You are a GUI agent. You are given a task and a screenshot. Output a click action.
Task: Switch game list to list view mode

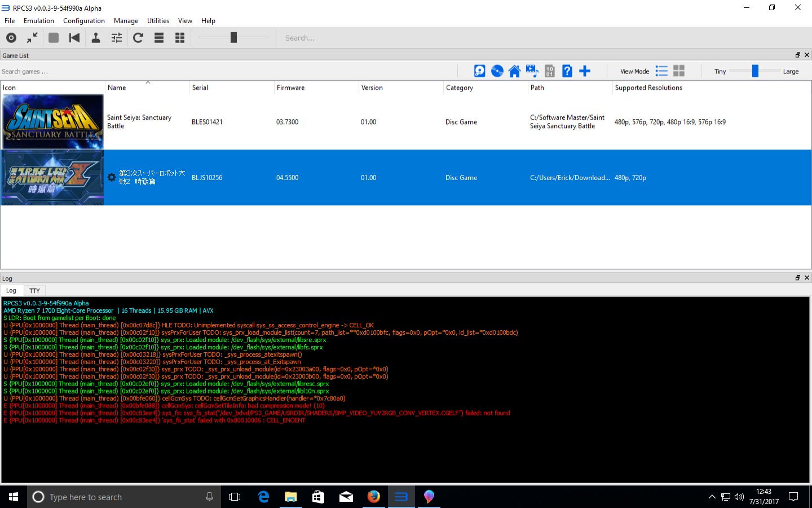(661, 71)
